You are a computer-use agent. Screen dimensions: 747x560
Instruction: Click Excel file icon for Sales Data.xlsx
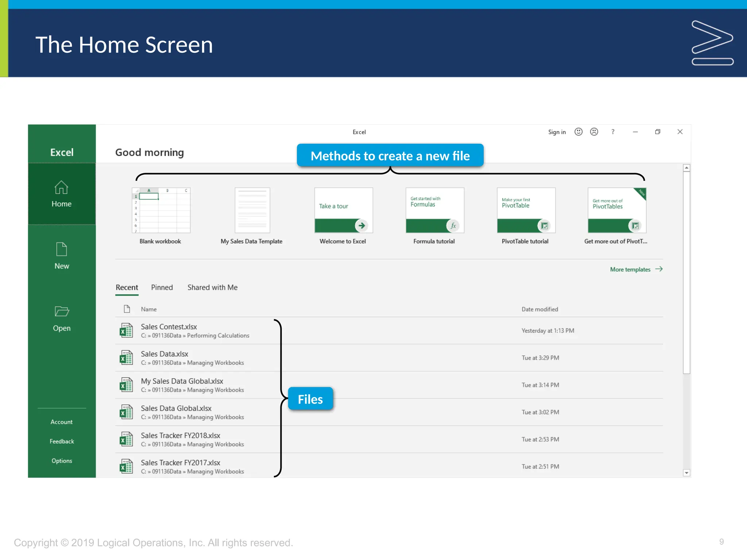tap(126, 358)
